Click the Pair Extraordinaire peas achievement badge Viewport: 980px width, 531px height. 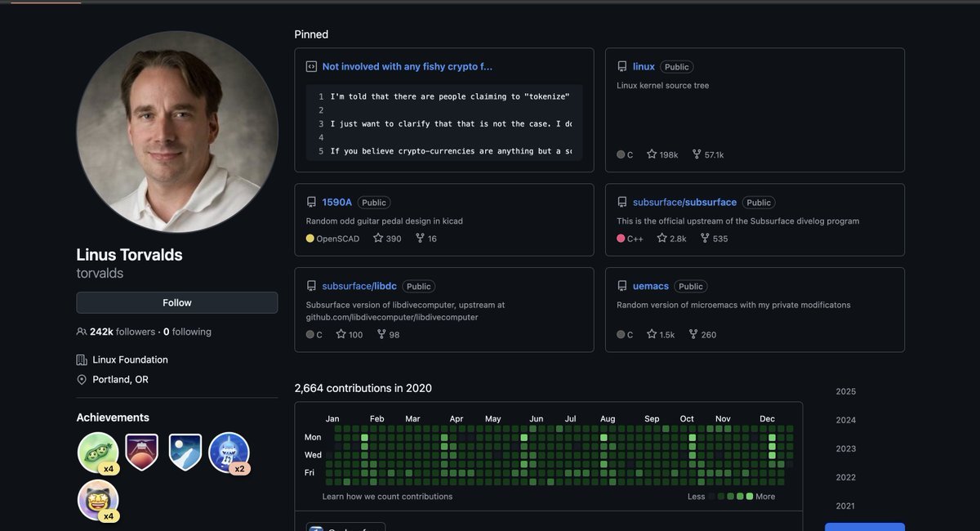click(98, 452)
